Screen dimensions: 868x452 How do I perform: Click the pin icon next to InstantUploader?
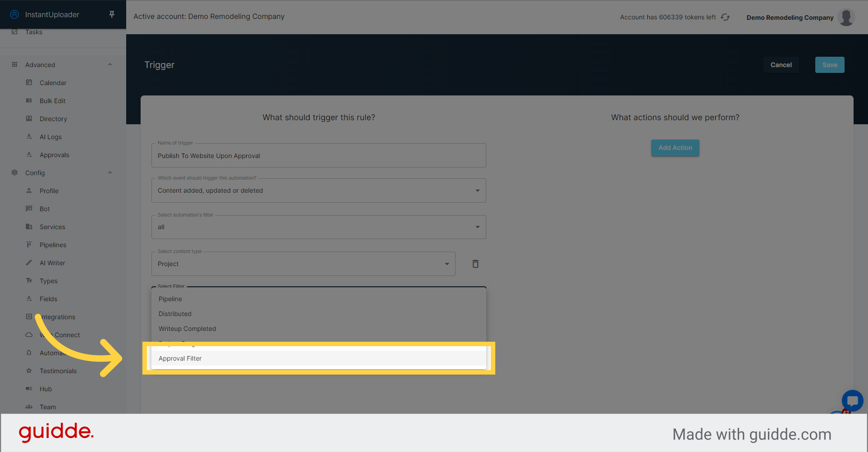tap(111, 14)
